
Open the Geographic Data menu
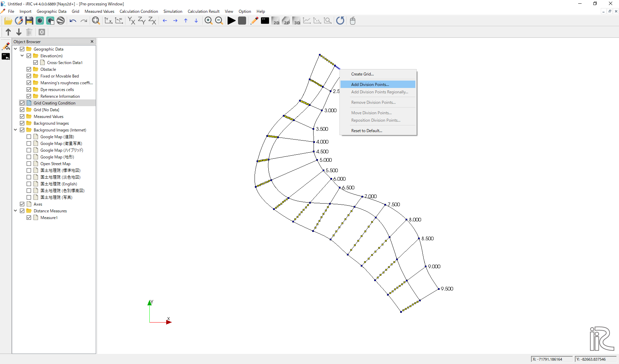(52, 11)
